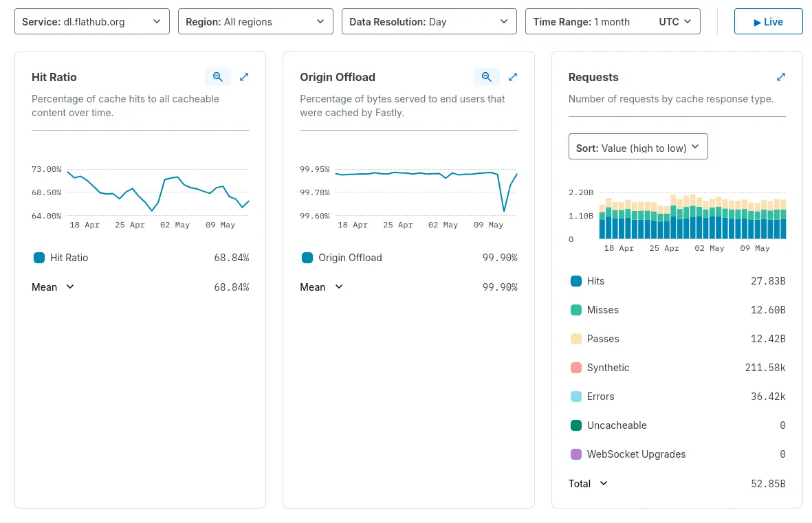Open the Region All regions dropdown

[x=255, y=21]
